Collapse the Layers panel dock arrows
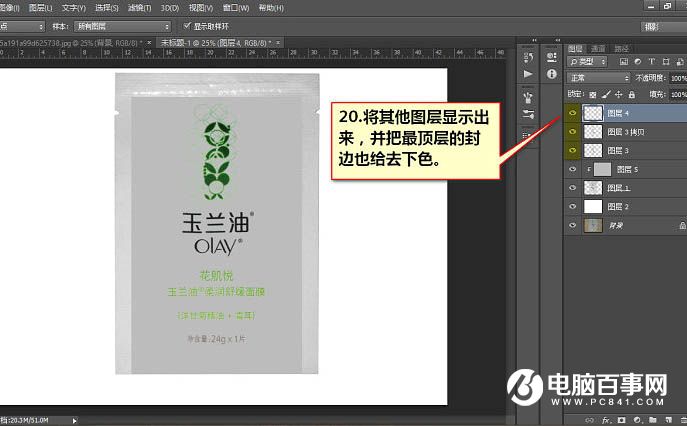Image resolution: width=687 pixels, height=426 pixels. pyautogui.click(x=557, y=40)
